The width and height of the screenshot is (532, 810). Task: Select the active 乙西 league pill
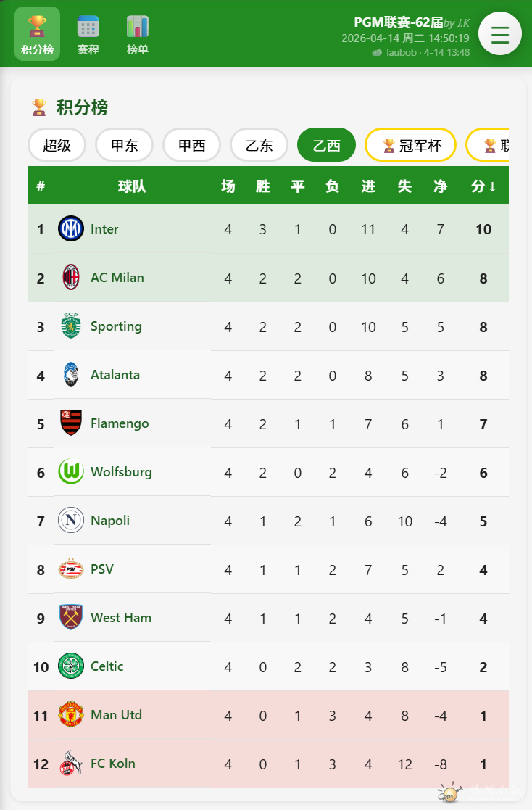pos(326,145)
